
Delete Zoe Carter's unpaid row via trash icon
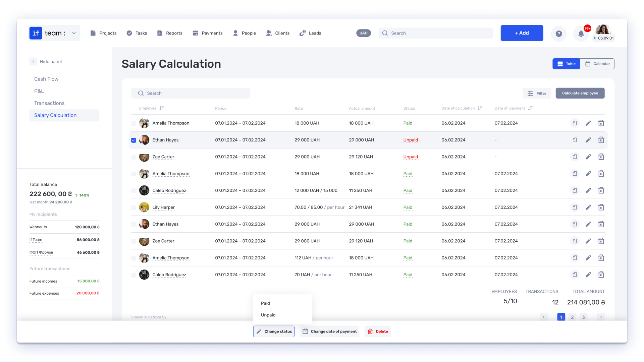[601, 157]
